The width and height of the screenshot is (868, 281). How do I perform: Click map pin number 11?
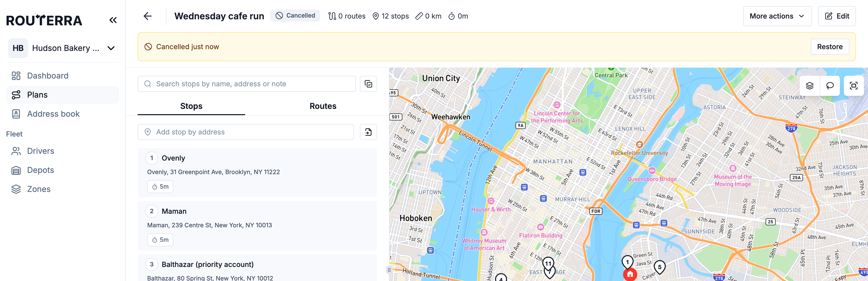tap(548, 263)
